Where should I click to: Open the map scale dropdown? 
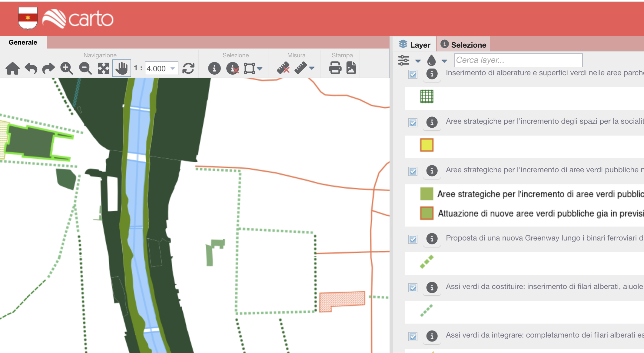coord(173,69)
